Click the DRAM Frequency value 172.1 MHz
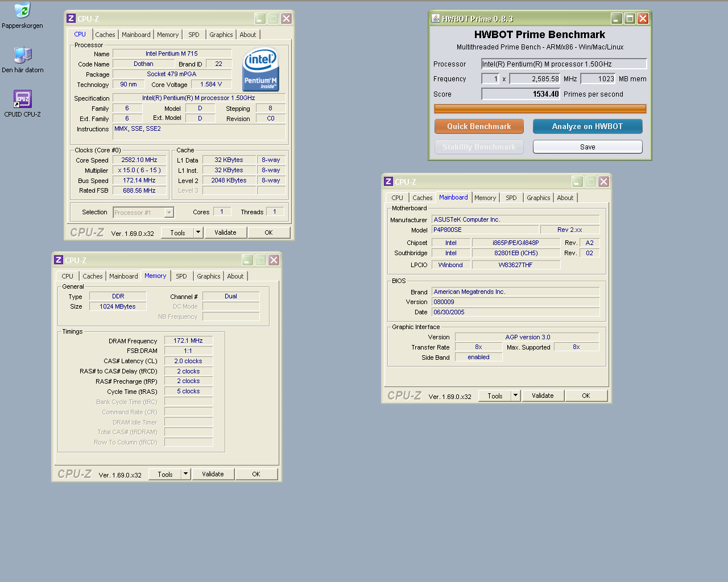The image size is (728, 582). coord(188,341)
